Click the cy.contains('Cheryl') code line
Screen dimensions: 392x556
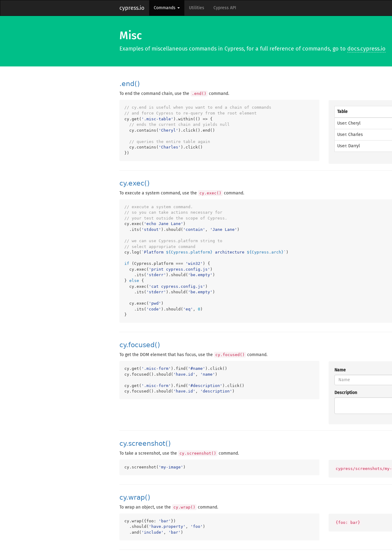click(x=172, y=130)
